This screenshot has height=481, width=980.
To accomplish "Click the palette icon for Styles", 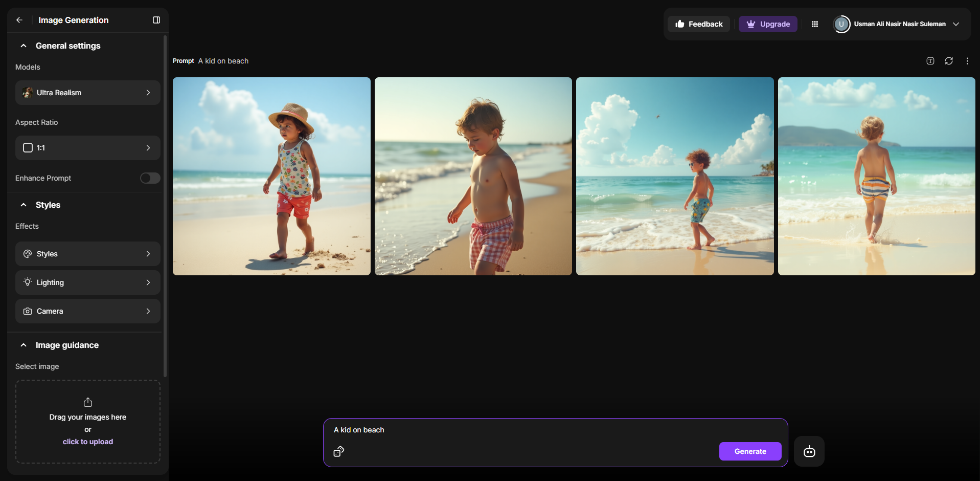I will [28, 254].
